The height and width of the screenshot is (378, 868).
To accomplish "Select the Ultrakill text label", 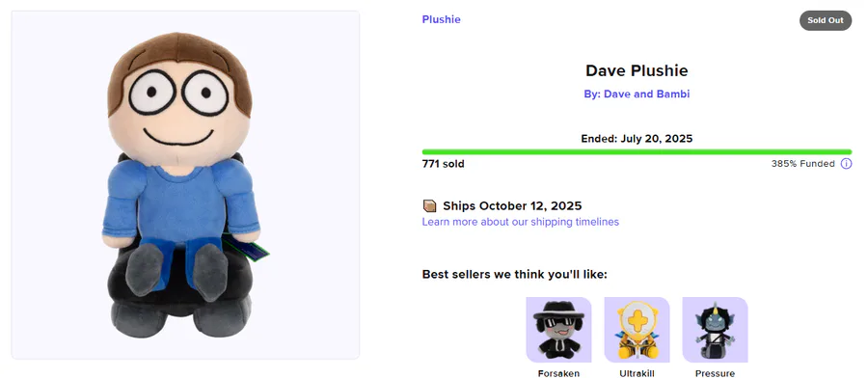I will pos(637,373).
